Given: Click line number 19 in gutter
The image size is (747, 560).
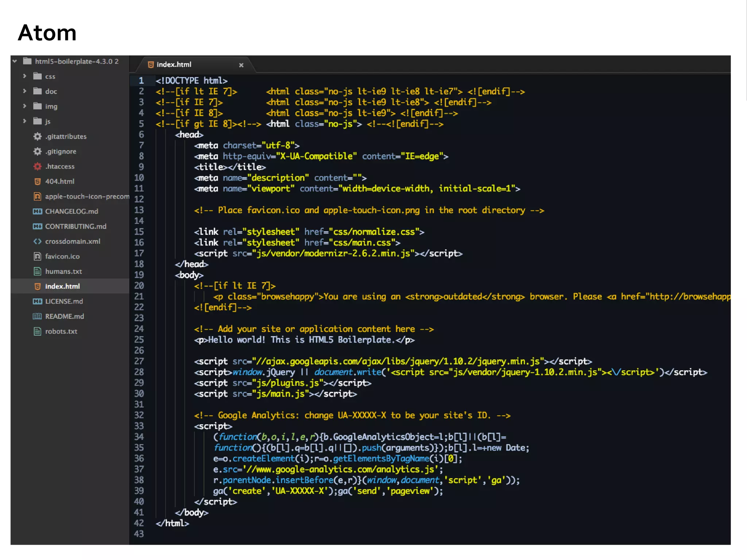Looking at the screenshot, I should [139, 275].
